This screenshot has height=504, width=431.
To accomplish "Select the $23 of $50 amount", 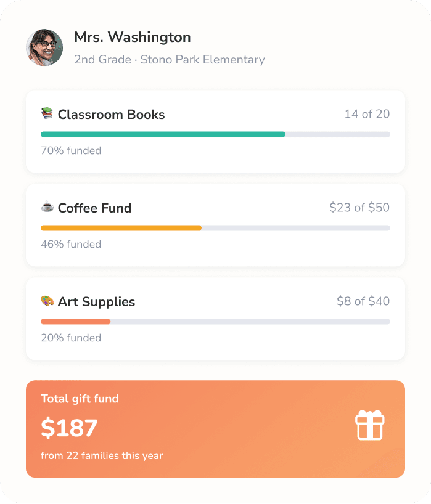I will click(x=359, y=208).
